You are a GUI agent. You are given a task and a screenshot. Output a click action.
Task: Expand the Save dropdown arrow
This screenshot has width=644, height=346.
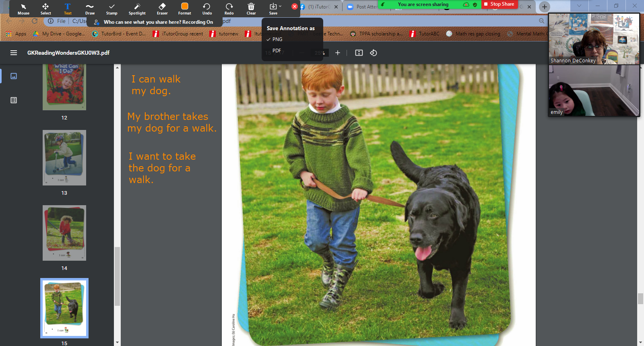click(x=280, y=6)
